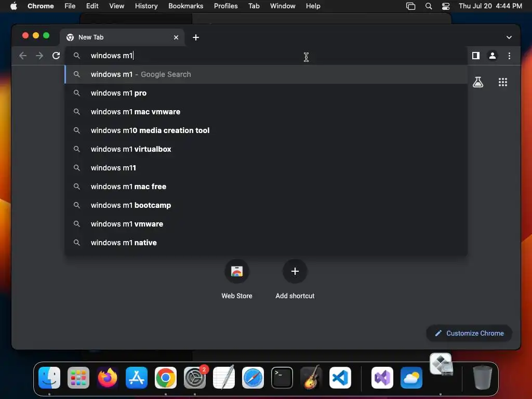
Task: Open the Edit menu
Action: tap(92, 6)
